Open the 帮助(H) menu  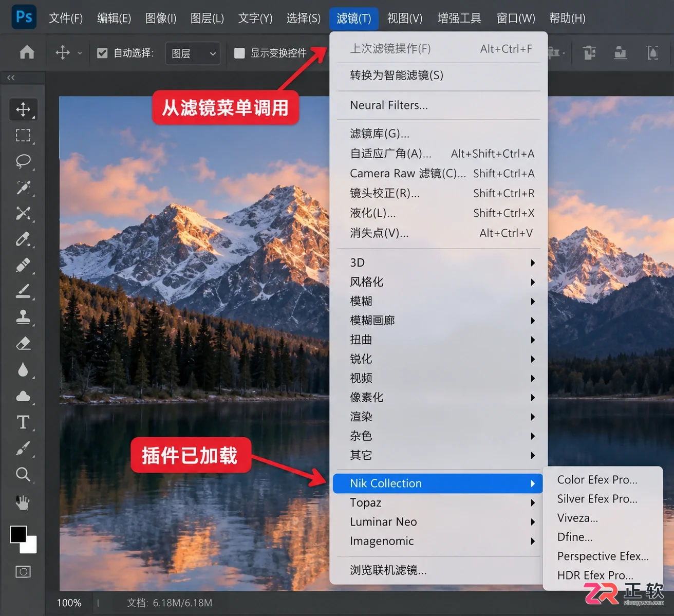567,18
